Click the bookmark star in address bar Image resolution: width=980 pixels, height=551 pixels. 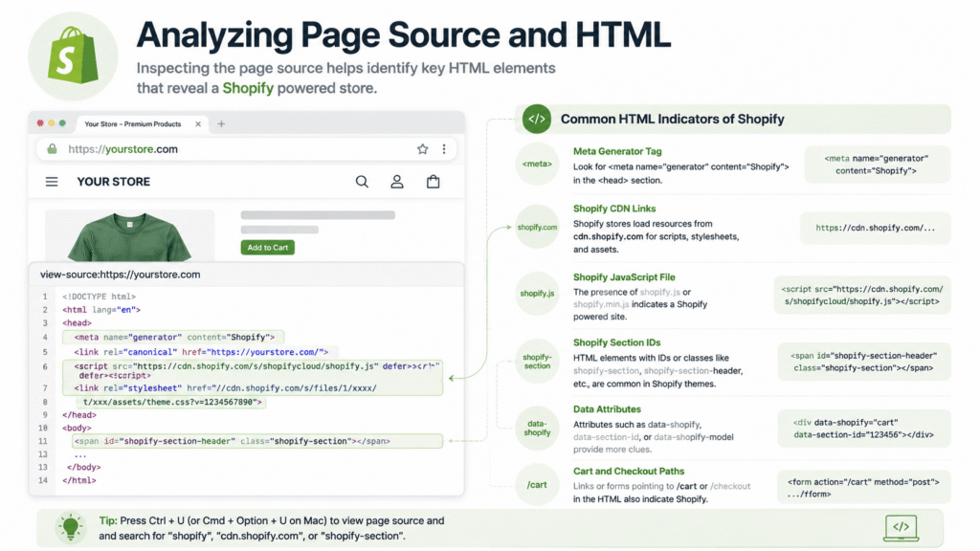click(x=422, y=148)
